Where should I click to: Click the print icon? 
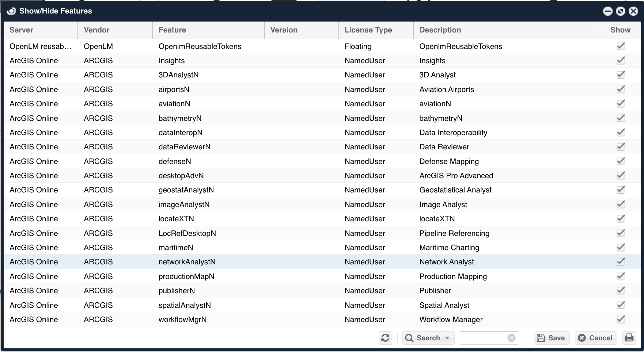pos(629,338)
